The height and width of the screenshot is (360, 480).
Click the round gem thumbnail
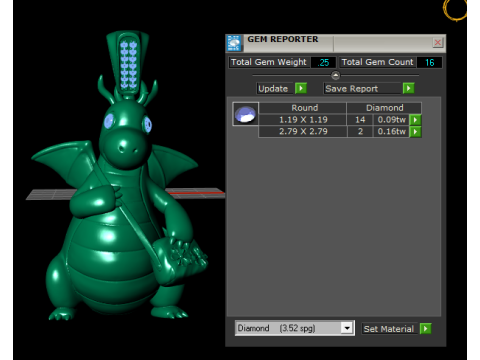point(245,114)
